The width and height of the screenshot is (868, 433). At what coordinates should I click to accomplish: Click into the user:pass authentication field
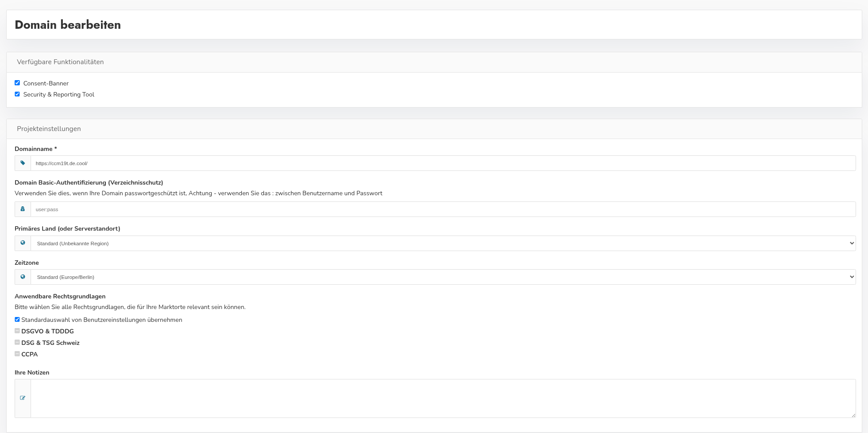[443, 209]
